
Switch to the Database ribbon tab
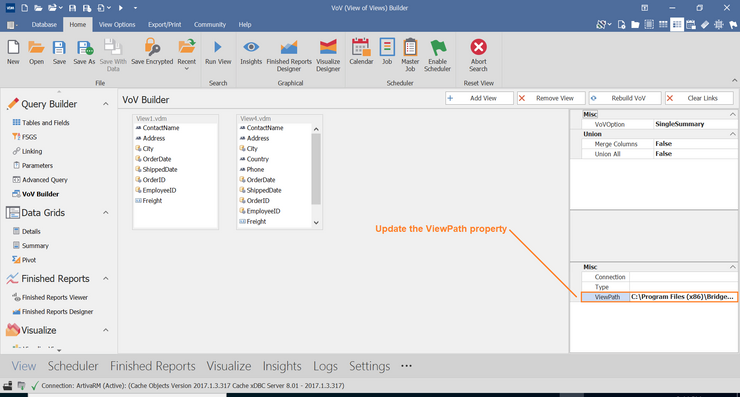pyautogui.click(x=44, y=25)
